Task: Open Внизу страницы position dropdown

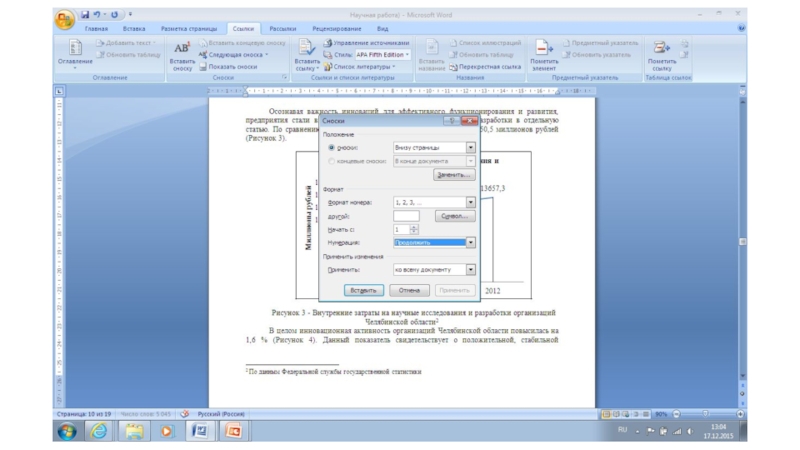Action: [x=434, y=147]
